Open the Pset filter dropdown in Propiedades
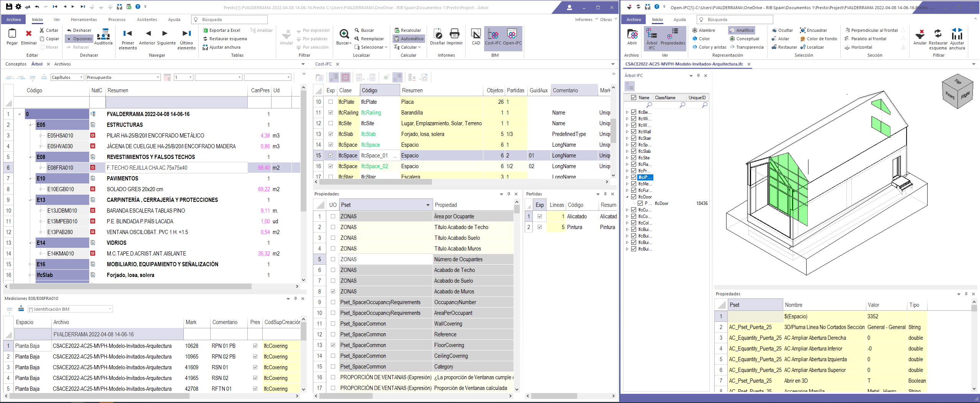Image resolution: width=980 pixels, height=403 pixels. coord(428,205)
